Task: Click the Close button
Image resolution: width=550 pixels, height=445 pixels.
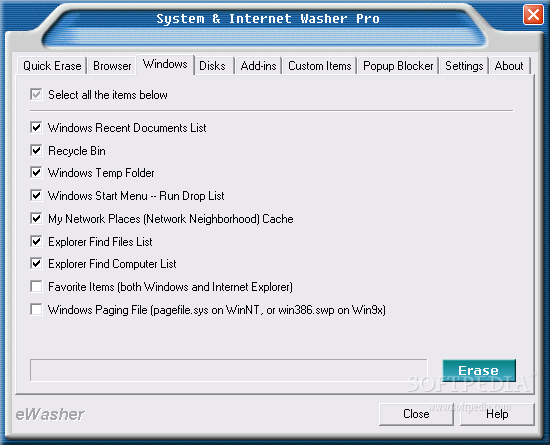Action: point(416,414)
